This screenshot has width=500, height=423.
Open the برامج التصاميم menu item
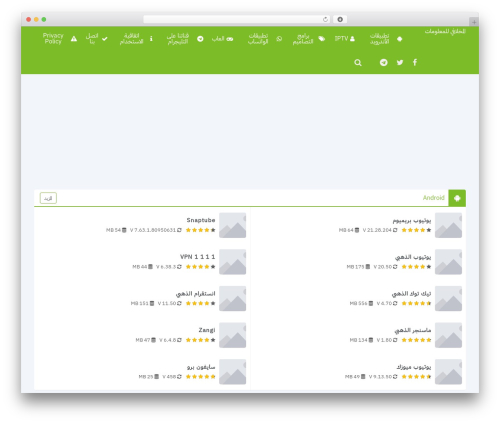coord(303,39)
